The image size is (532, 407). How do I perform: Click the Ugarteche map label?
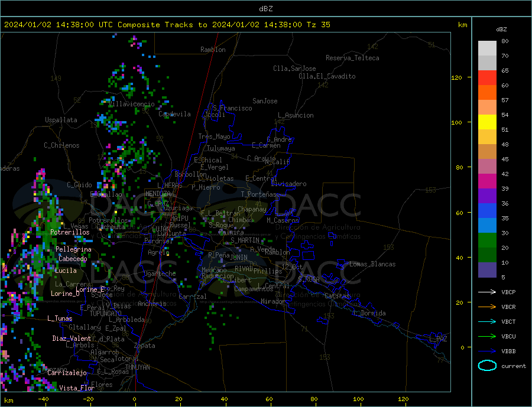point(160,273)
